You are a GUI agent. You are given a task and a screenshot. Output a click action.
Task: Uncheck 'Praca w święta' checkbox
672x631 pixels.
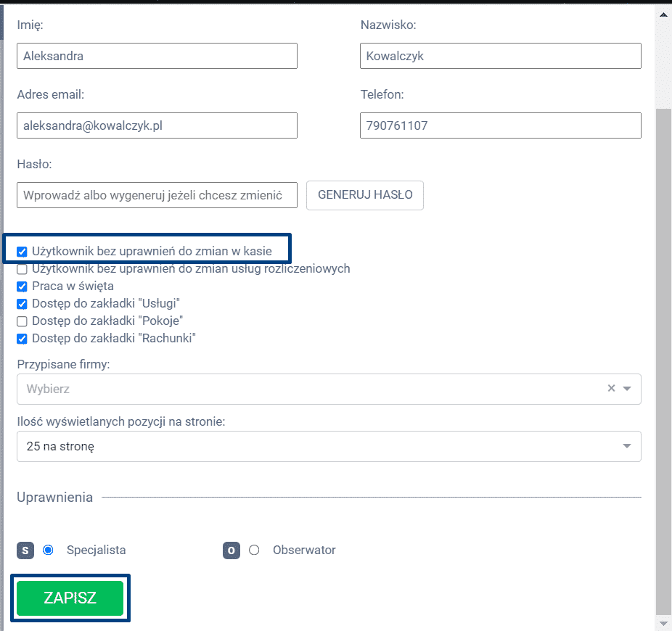22,286
